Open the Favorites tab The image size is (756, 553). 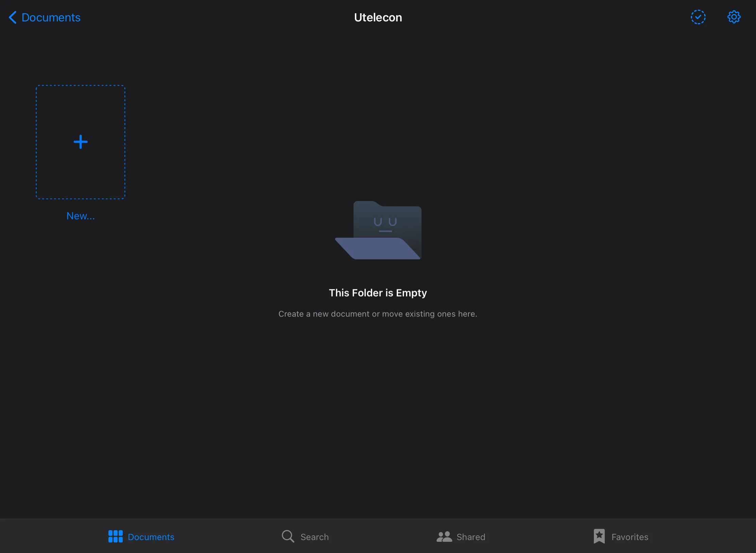(630, 537)
